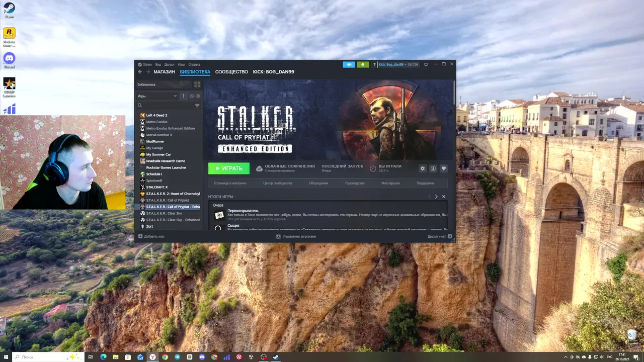Open Поддержка link
This screenshot has height=362, width=644.
coord(425,183)
